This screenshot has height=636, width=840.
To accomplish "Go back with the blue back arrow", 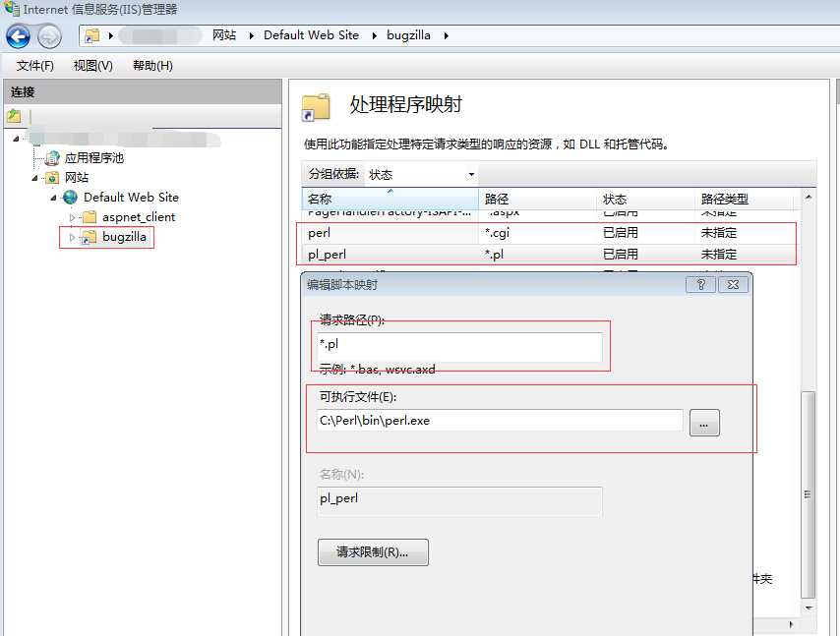I will click(19, 36).
